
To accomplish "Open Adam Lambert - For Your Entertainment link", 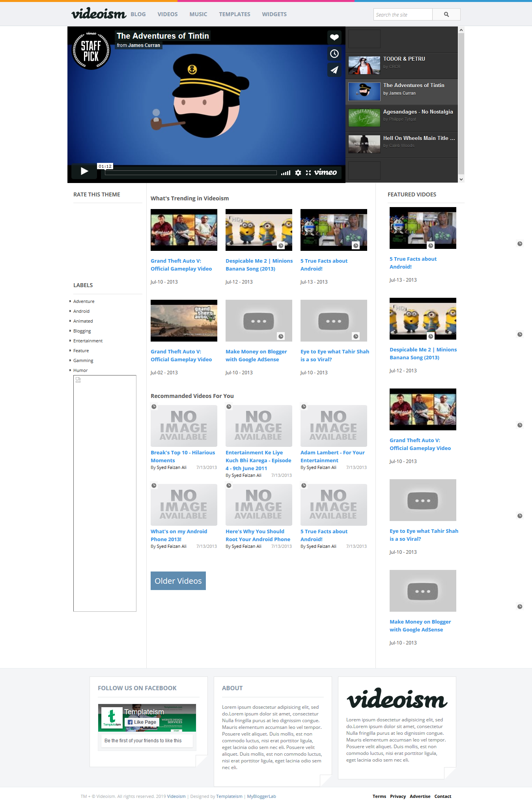I will pos(332,456).
